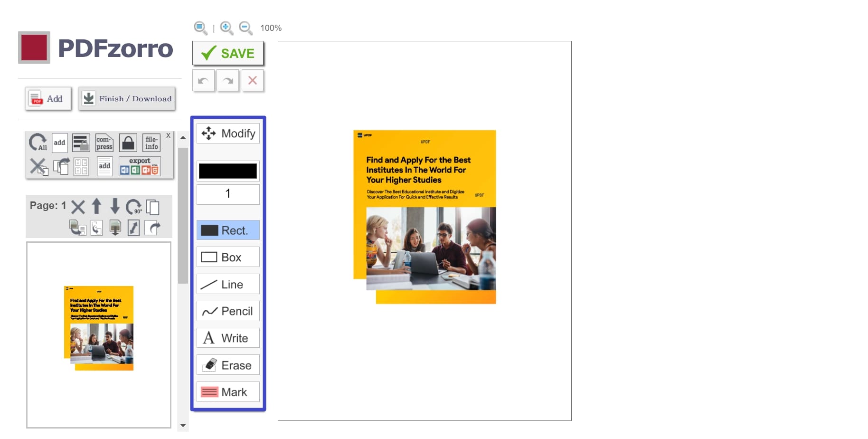Viewport: 868px width, 439px height.
Task: Pick the Erase tool
Action: pos(227,365)
